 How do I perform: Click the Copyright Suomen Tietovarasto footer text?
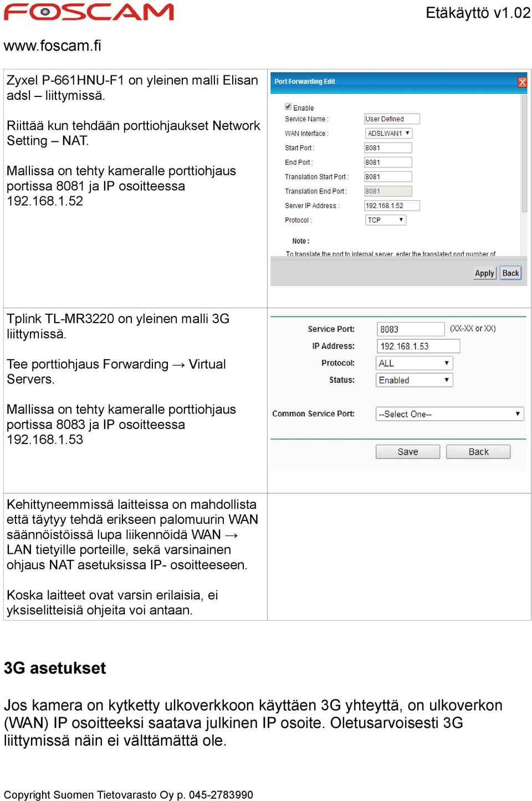(129, 794)
